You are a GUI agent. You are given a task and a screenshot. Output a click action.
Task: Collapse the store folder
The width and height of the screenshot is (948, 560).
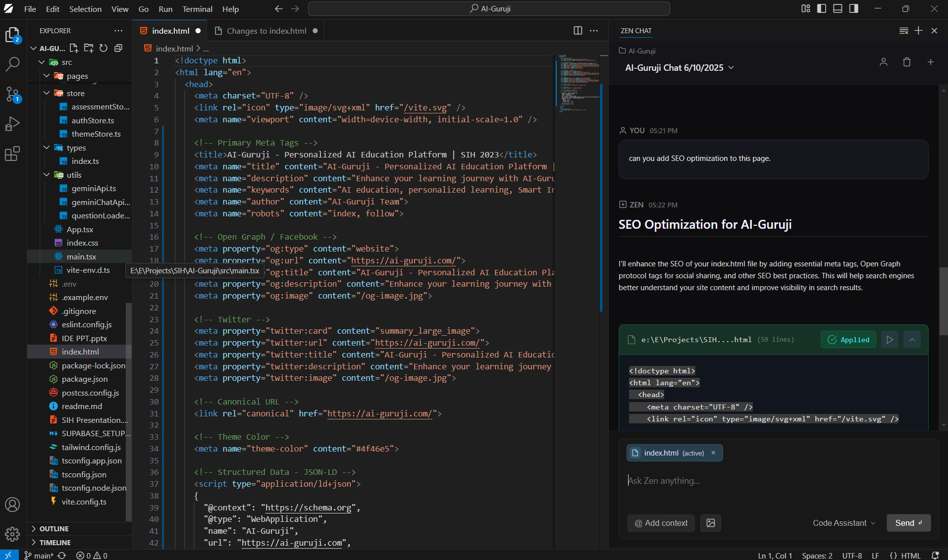(47, 94)
